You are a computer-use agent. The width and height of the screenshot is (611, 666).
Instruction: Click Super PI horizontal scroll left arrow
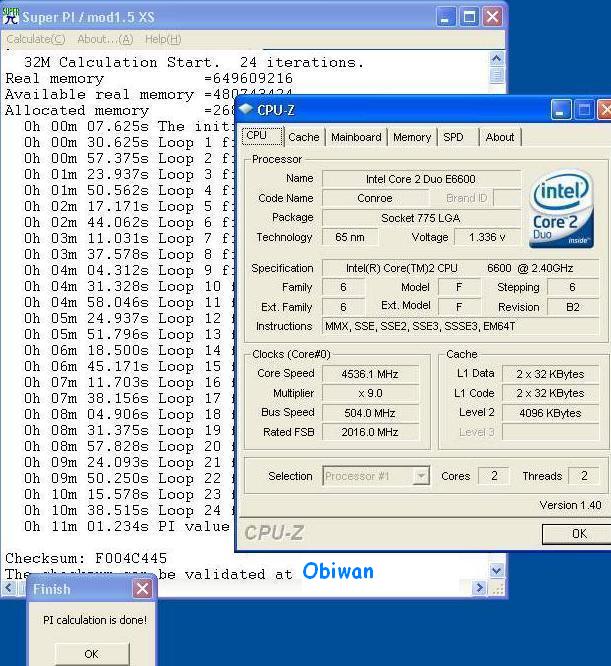click(9, 588)
